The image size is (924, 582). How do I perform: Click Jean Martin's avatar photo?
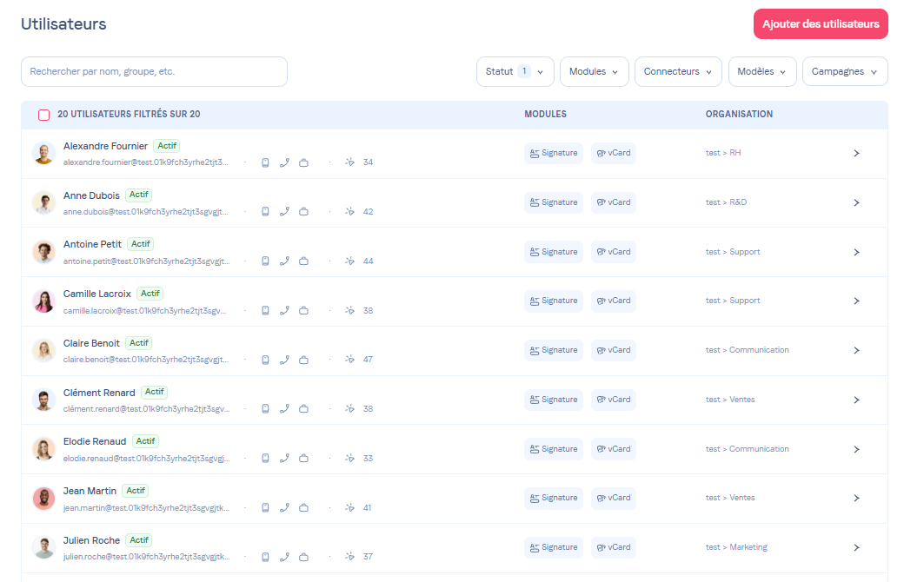43,499
